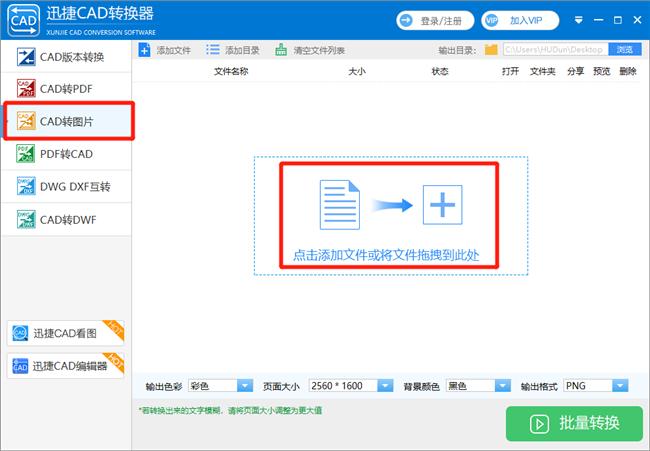Image resolution: width=650 pixels, height=451 pixels.
Task: Click the 添加文件 label
Action: pyautogui.click(x=174, y=51)
